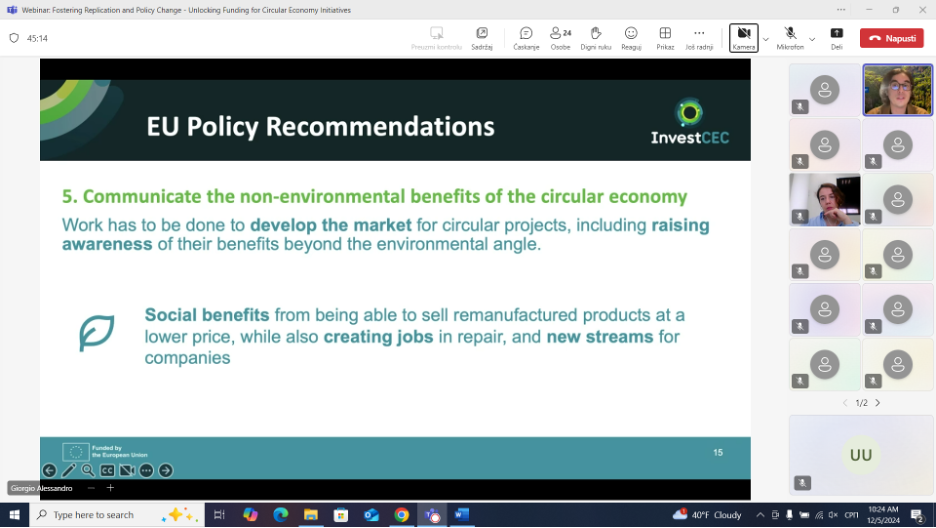Show the Osobe participants list

coord(560,37)
